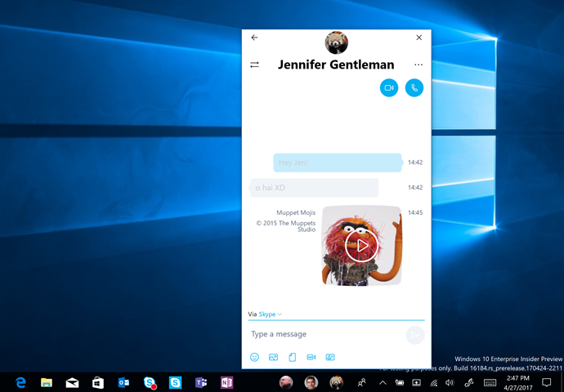This screenshot has width=564, height=392.
Task: Open the three-dot more options menu
Action: point(419,65)
